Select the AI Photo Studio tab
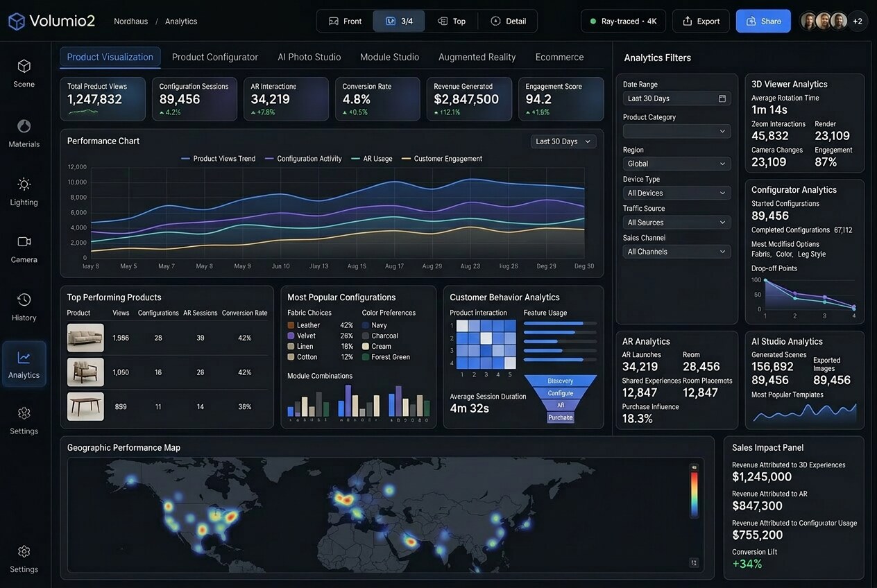The width and height of the screenshot is (877, 588). pos(309,57)
